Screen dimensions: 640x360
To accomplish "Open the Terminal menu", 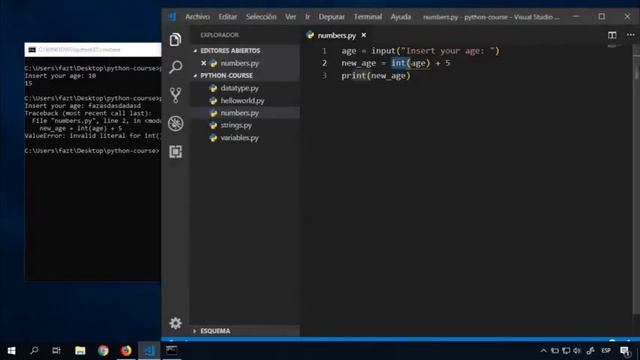I will pyautogui.click(x=368, y=17).
